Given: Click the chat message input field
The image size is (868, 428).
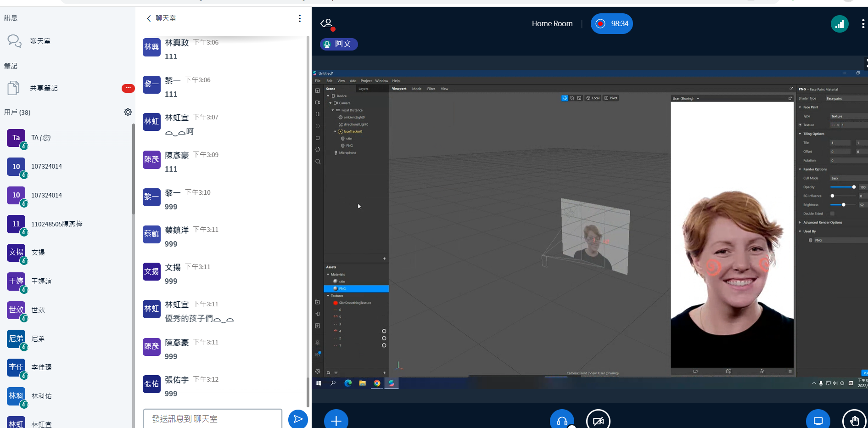Looking at the screenshot, I should click(x=213, y=419).
